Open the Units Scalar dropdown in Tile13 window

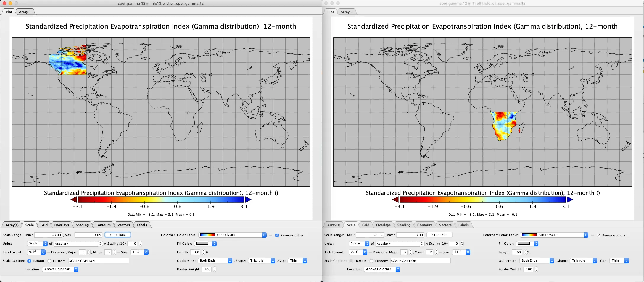[37, 244]
